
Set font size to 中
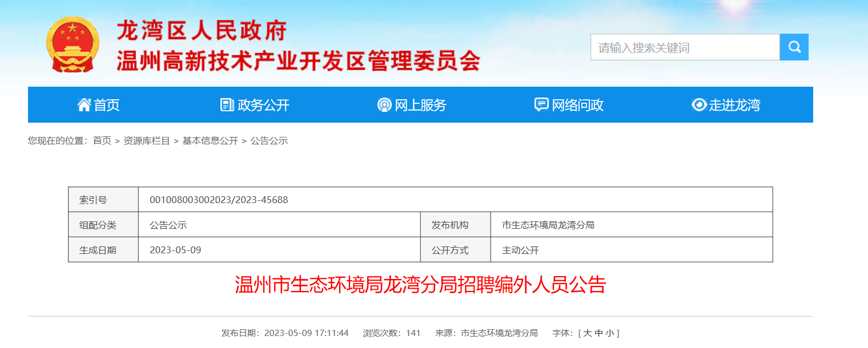click(x=598, y=333)
